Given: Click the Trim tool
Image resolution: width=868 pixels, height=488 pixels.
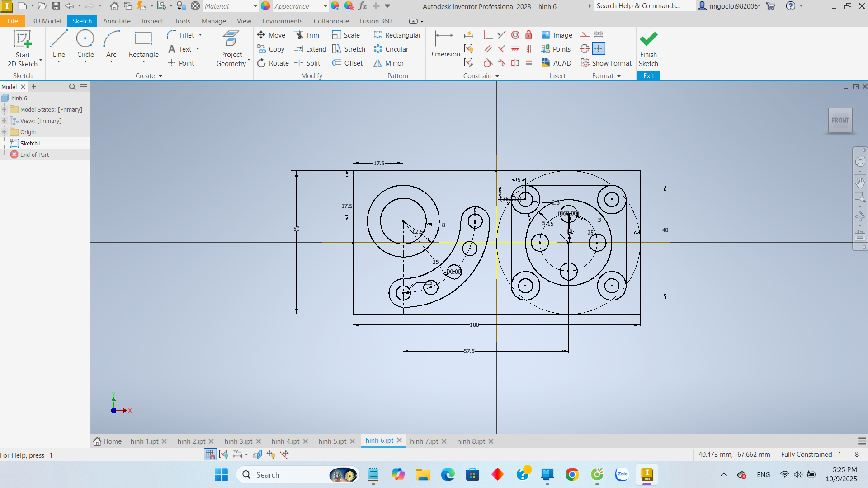Looking at the screenshot, I should click(307, 35).
